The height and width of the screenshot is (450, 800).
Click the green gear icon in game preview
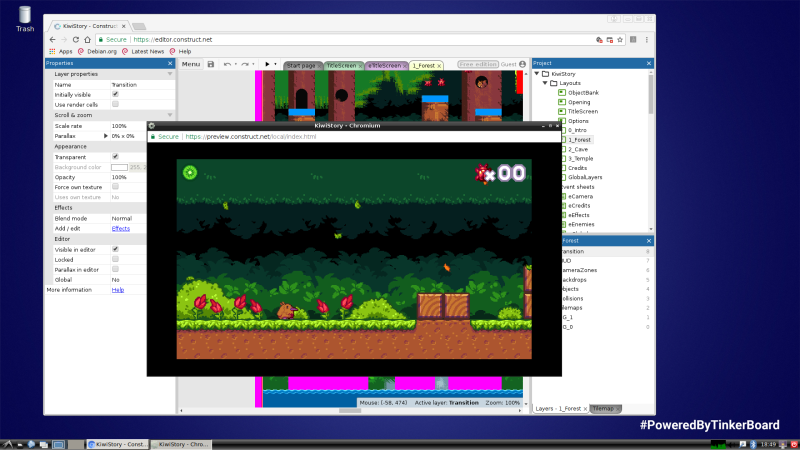[x=190, y=172]
